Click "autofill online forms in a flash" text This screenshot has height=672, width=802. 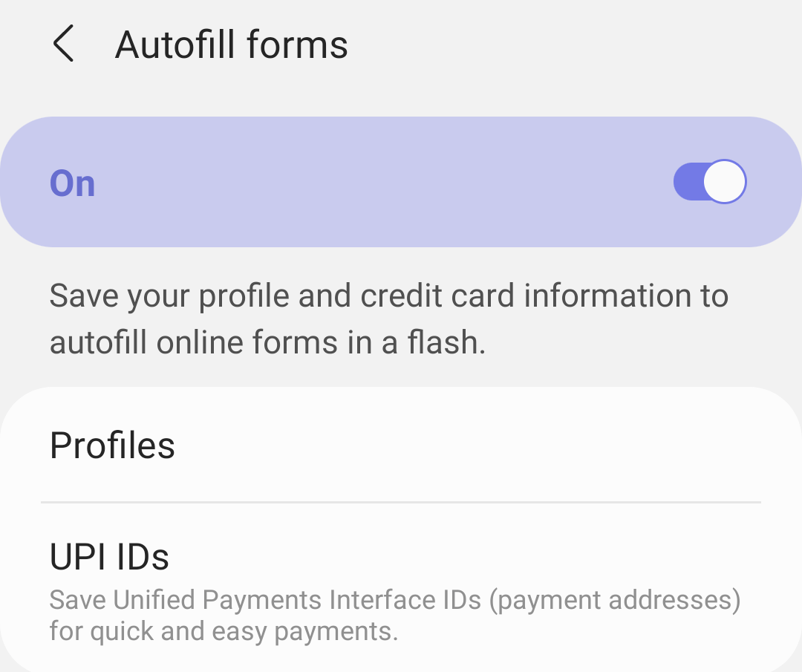click(267, 342)
